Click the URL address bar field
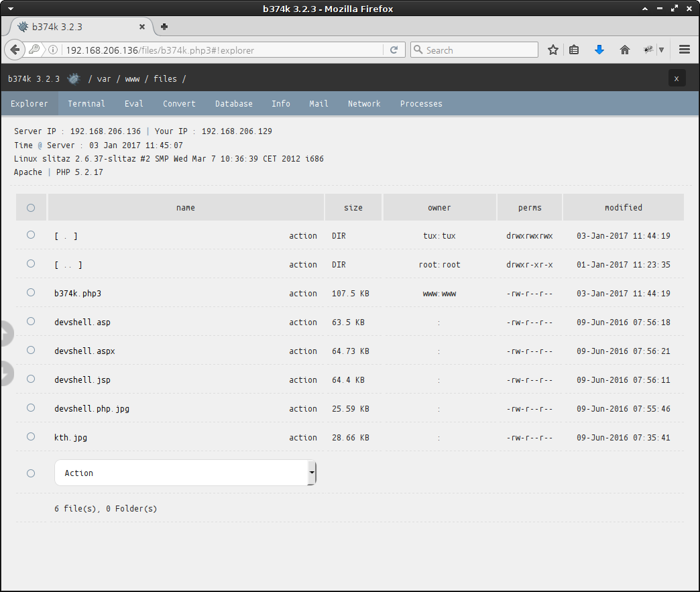The height and width of the screenshot is (592, 700). (223, 50)
